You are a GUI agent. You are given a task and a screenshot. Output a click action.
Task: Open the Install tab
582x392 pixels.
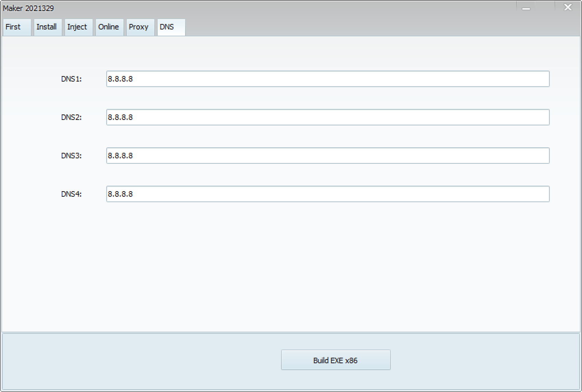tap(47, 27)
